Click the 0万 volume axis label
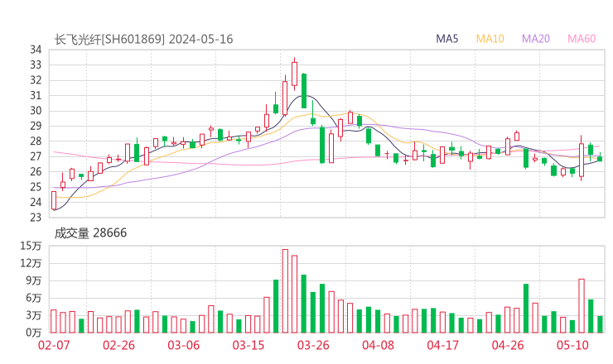 [34, 333]
